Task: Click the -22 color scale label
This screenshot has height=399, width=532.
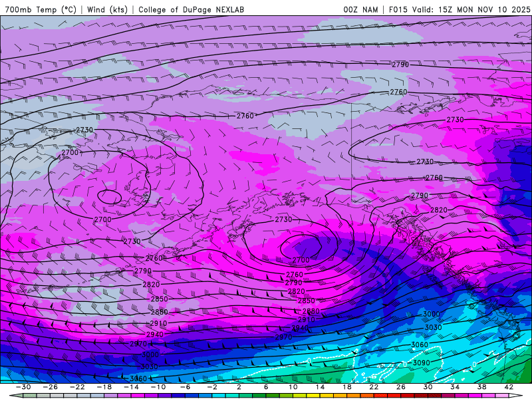Action: click(77, 387)
